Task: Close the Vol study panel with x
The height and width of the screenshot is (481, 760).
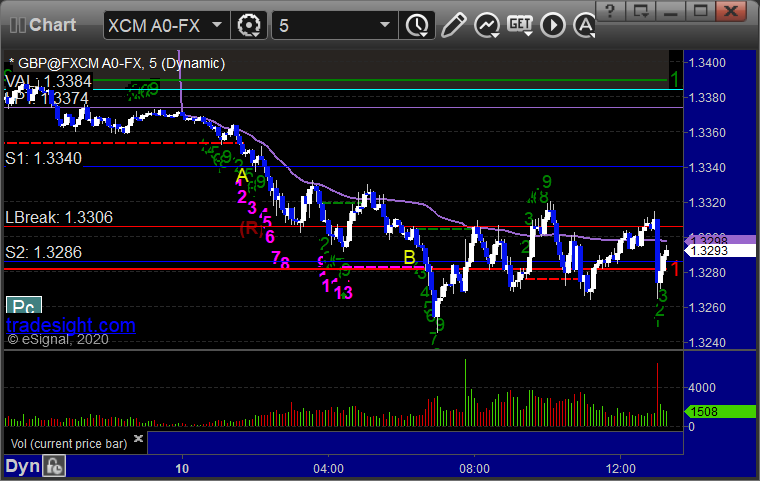Action: click(138, 438)
